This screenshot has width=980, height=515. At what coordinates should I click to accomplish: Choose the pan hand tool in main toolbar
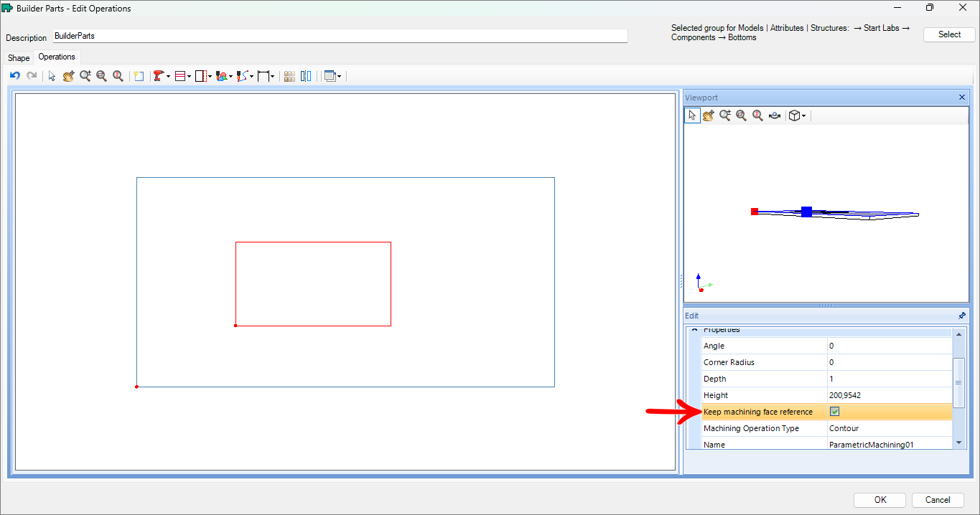[x=68, y=75]
